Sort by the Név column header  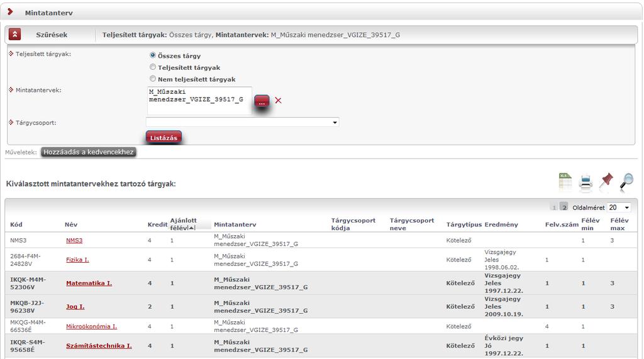[x=71, y=224]
